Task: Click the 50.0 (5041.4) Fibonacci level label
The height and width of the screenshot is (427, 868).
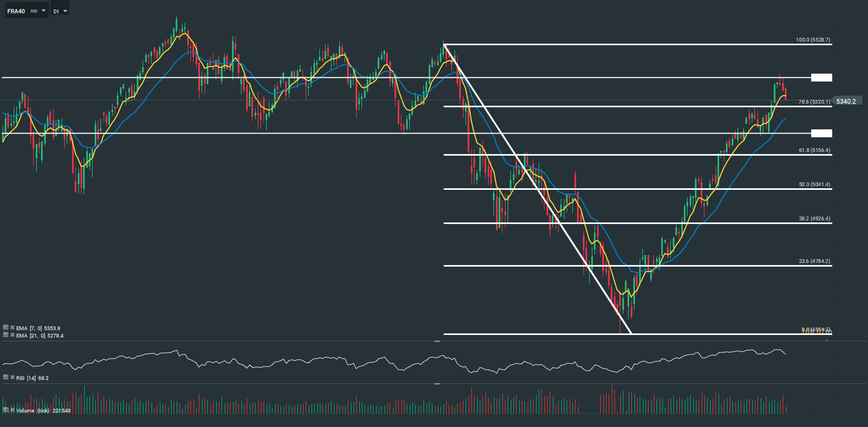Action: [x=814, y=185]
